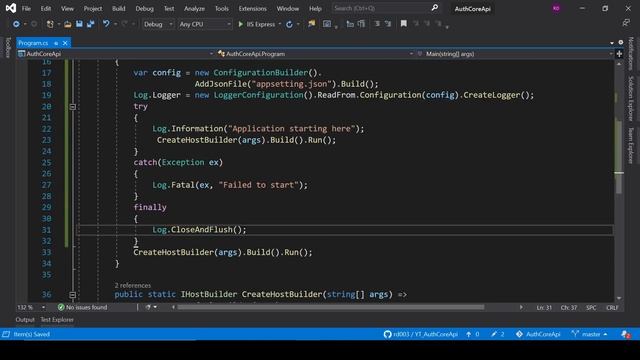Click the No issues found check icon

(x=61, y=307)
